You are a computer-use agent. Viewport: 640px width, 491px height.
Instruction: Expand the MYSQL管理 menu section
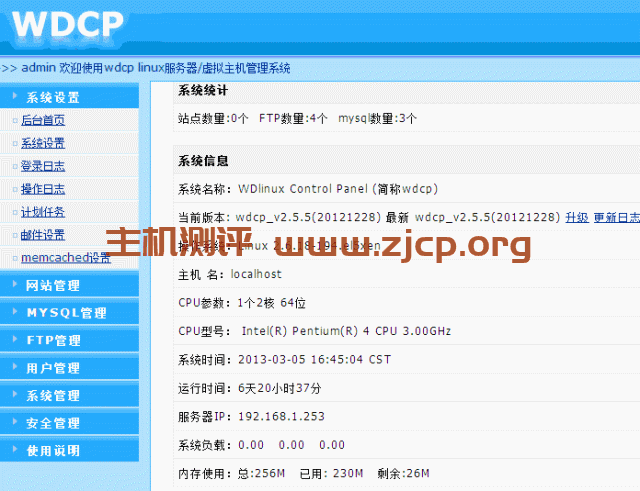(69, 313)
